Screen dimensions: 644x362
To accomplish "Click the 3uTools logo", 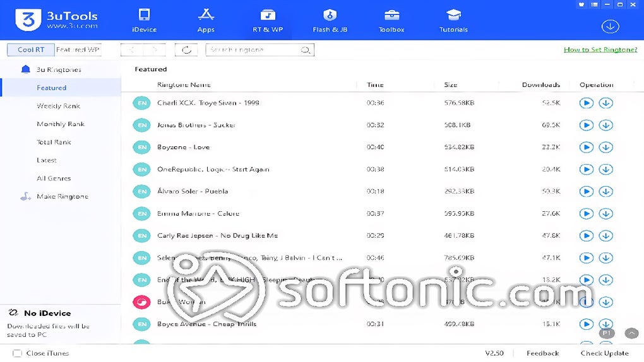I will pyautogui.click(x=57, y=20).
